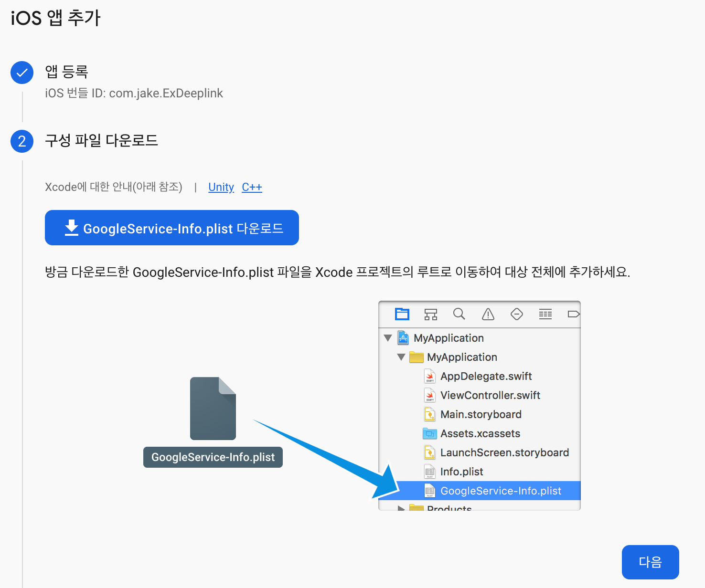Click the 구성 파일 다운로드 step heading
The width and height of the screenshot is (705, 588).
point(101,141)
